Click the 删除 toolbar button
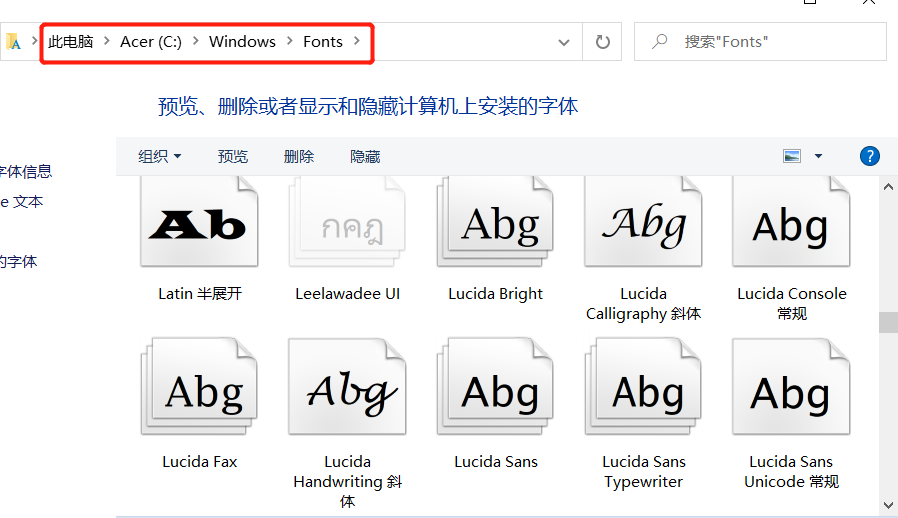 (299, 156)
